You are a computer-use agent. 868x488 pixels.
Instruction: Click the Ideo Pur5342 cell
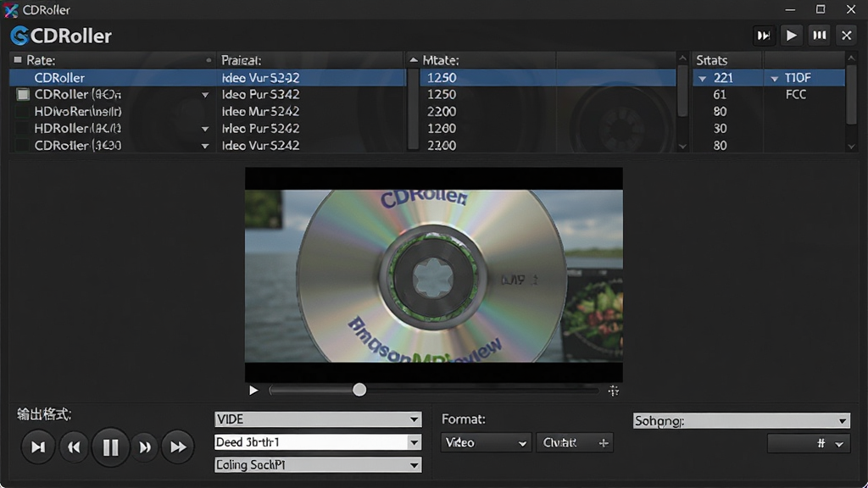tap(261, 95)
